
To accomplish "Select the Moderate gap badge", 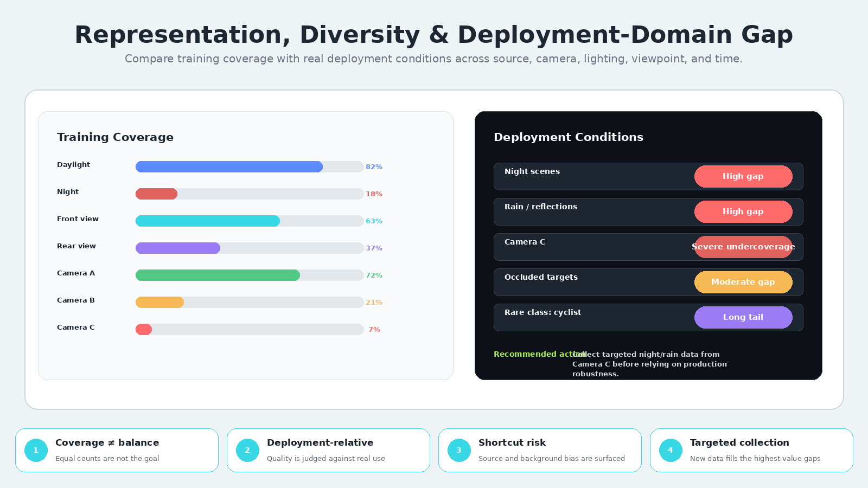I will [743, 282].
